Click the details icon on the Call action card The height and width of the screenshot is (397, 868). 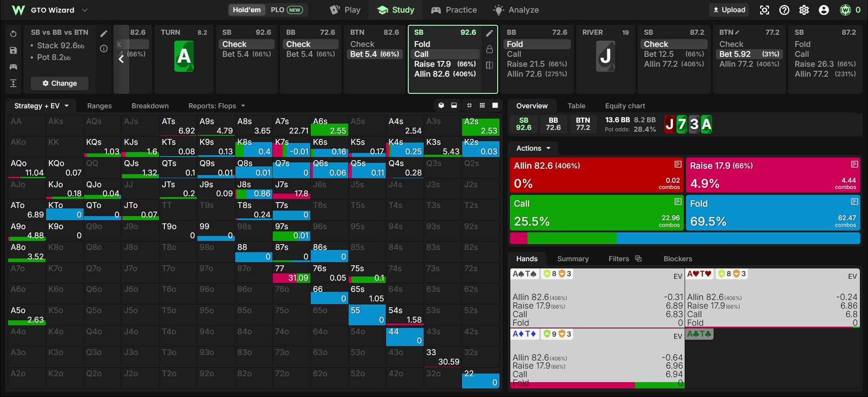tap(678, 202)
